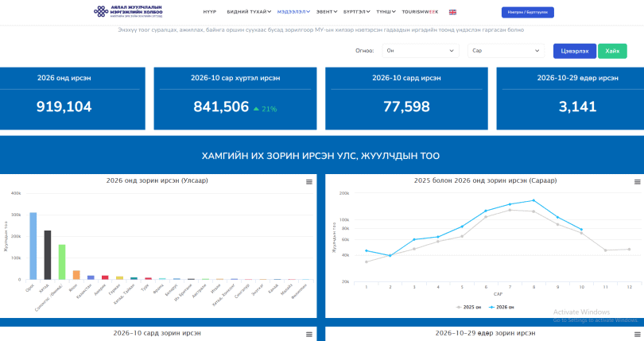Open the TOURISMWEEK nav item
Screen dimensions: 644x341
tap(420, 12)
